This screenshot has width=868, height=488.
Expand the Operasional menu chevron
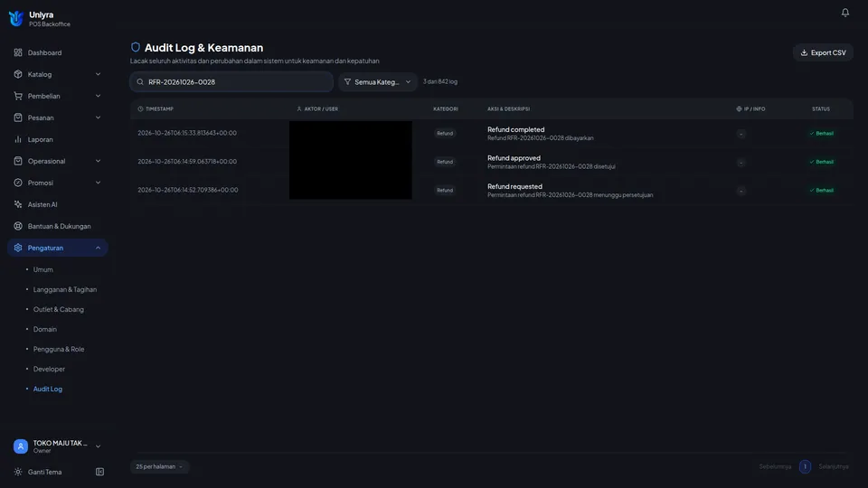[x=98, y=161]
